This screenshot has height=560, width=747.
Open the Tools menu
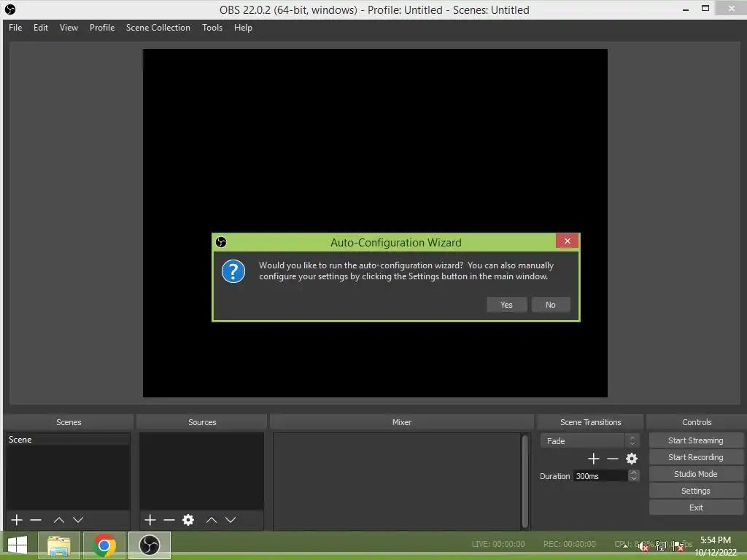point(212,28)
